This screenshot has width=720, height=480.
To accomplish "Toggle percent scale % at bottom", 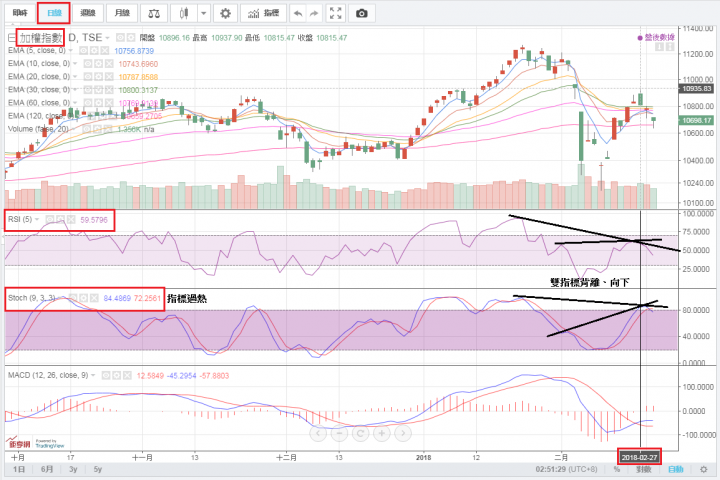I will 617,469.
